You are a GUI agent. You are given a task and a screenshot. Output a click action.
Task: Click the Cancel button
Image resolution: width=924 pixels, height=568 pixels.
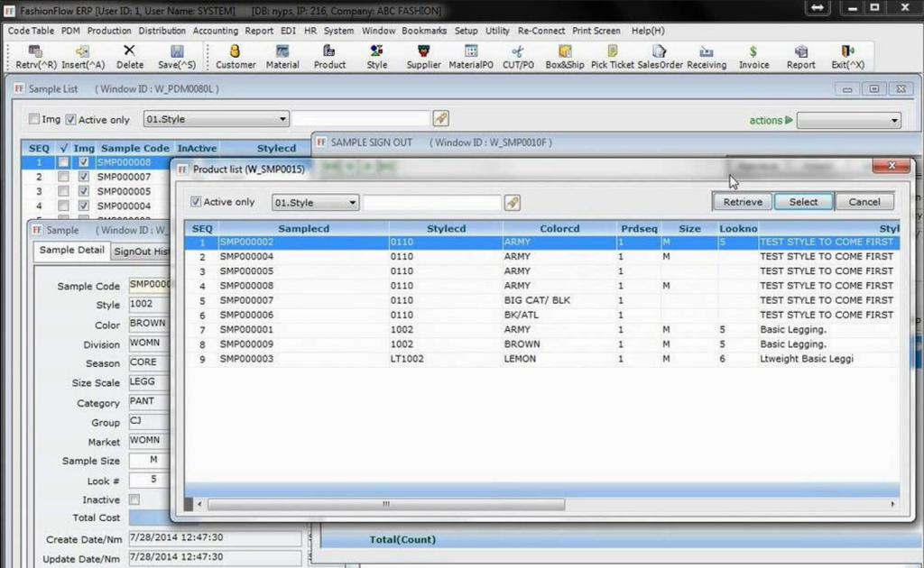[864, 202]
